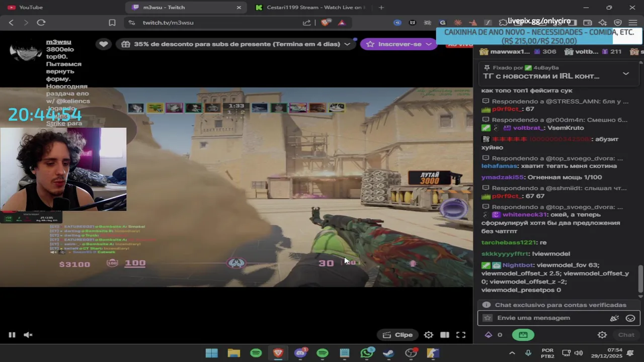Click the star icon in the message field
Viewport: 644px width, 362px height.
coord(487,318)
